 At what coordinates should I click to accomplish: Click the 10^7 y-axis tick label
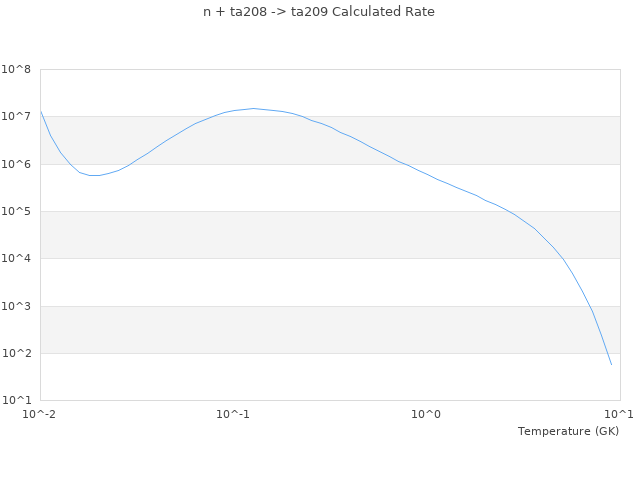pyautogui.click(x=16, y=117)
